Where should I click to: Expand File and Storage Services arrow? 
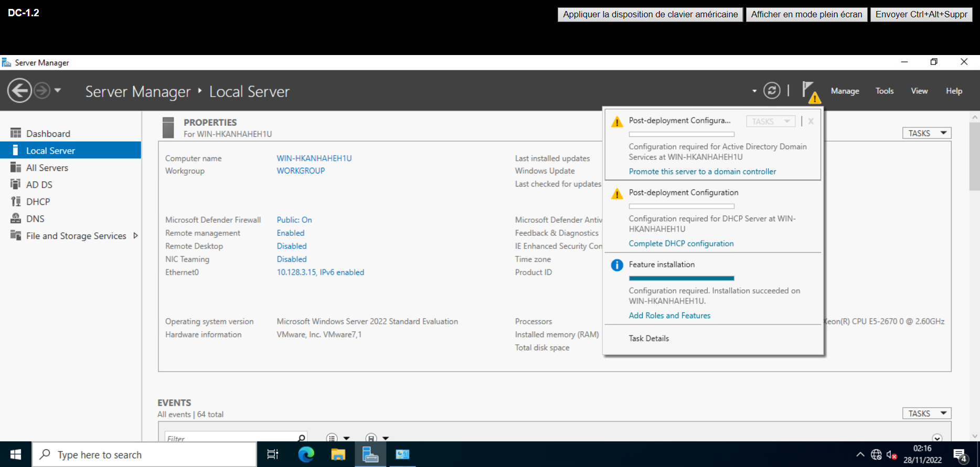point(135,236)
